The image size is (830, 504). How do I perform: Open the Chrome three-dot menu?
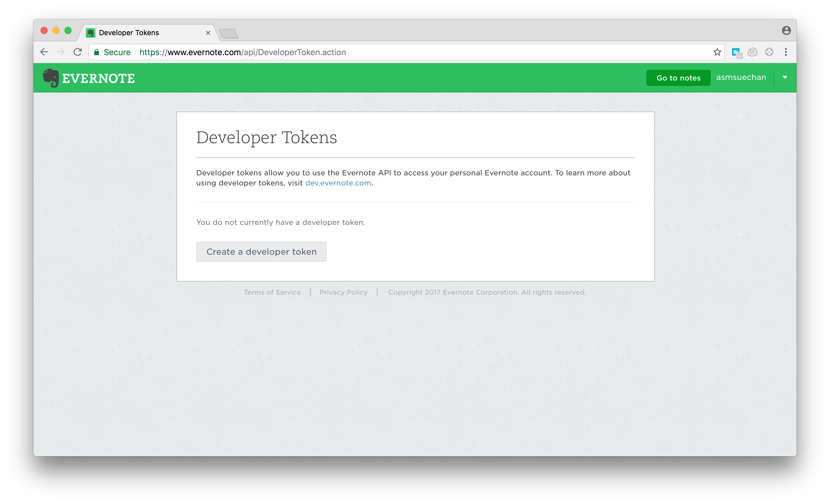786,52
